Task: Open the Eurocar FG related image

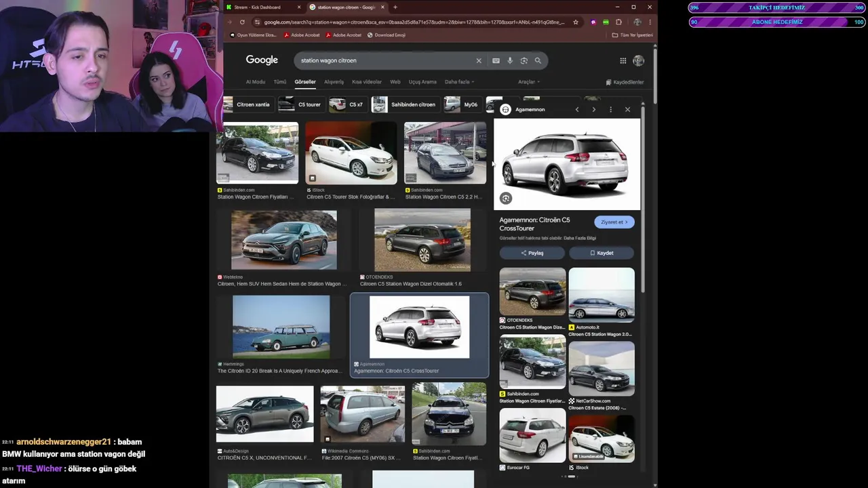Action: coord(532,436)
